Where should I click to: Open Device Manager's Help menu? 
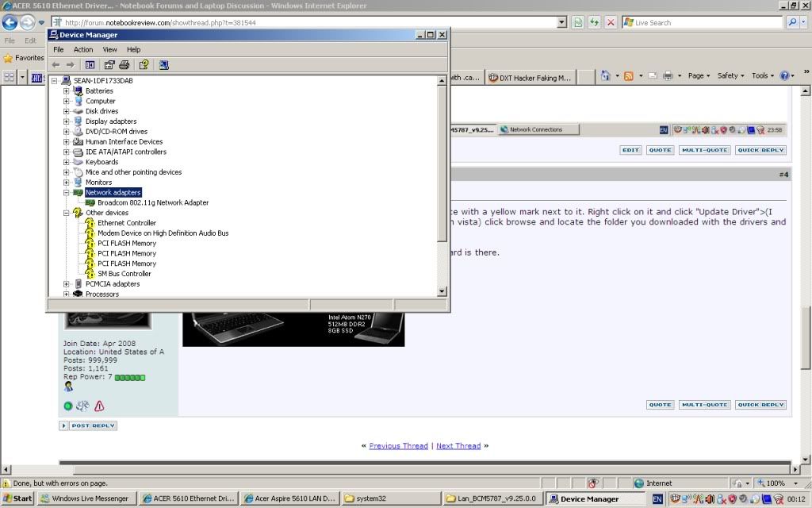(x=133, y=50)
